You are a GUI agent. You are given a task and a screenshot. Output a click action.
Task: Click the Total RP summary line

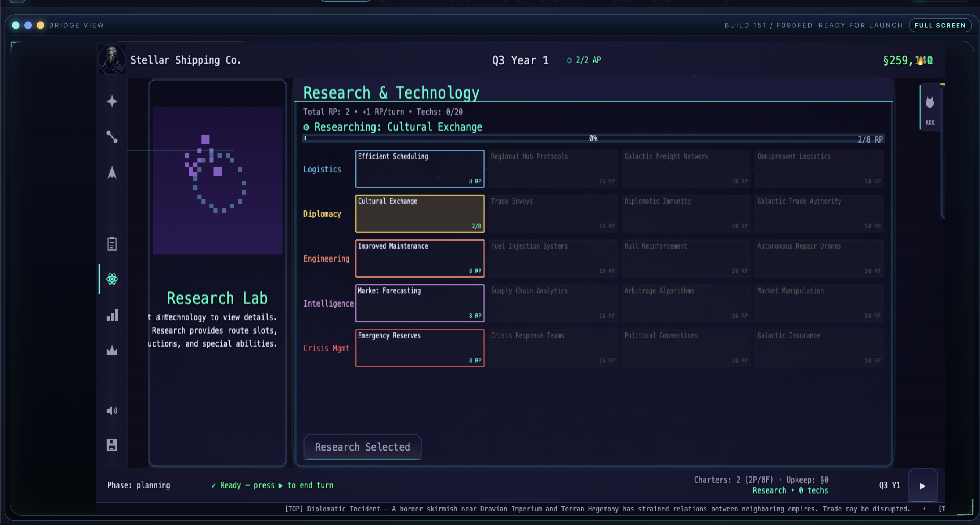click(383, 112)
